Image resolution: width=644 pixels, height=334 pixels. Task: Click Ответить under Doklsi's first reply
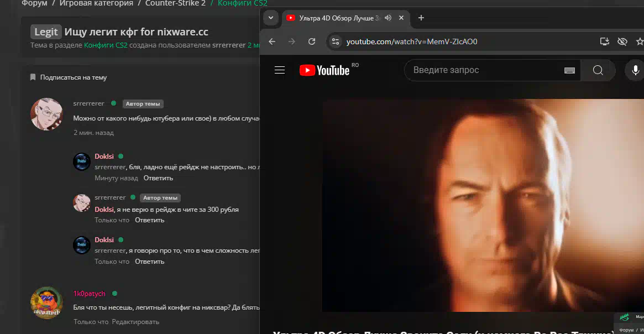[158, 178]
